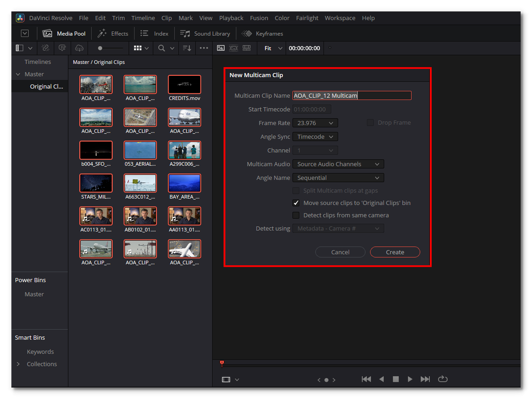The width and height of the screenshot is (532, 399).
Task: Click the safe area overlay viewer icon
Action: (x=233, y=48)
